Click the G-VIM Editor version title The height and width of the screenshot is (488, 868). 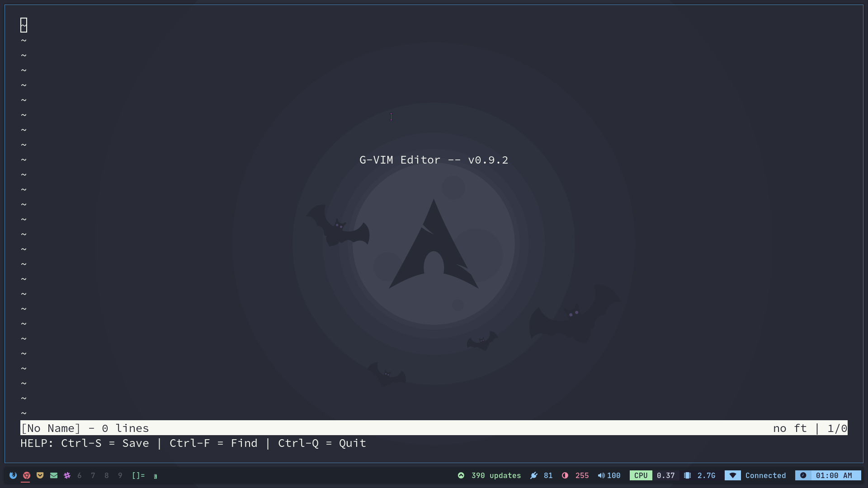coord(434,160)
